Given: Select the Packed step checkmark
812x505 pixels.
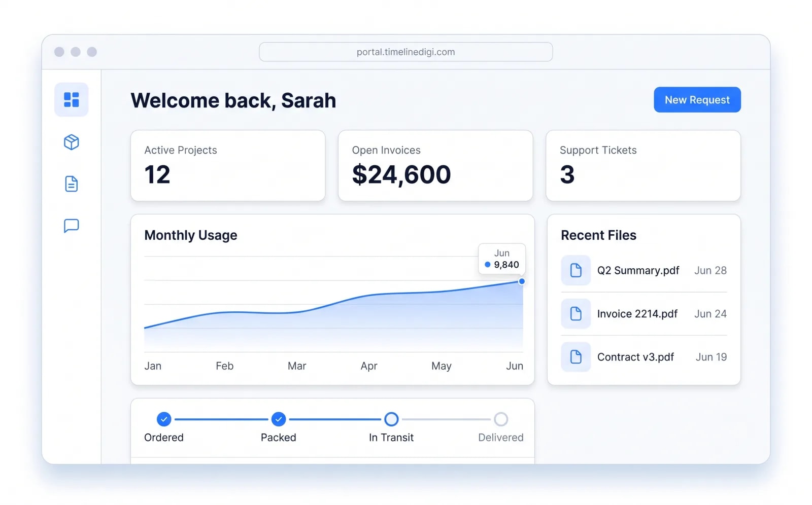Looking at the screenshot, I should click(x=278, y=419).
